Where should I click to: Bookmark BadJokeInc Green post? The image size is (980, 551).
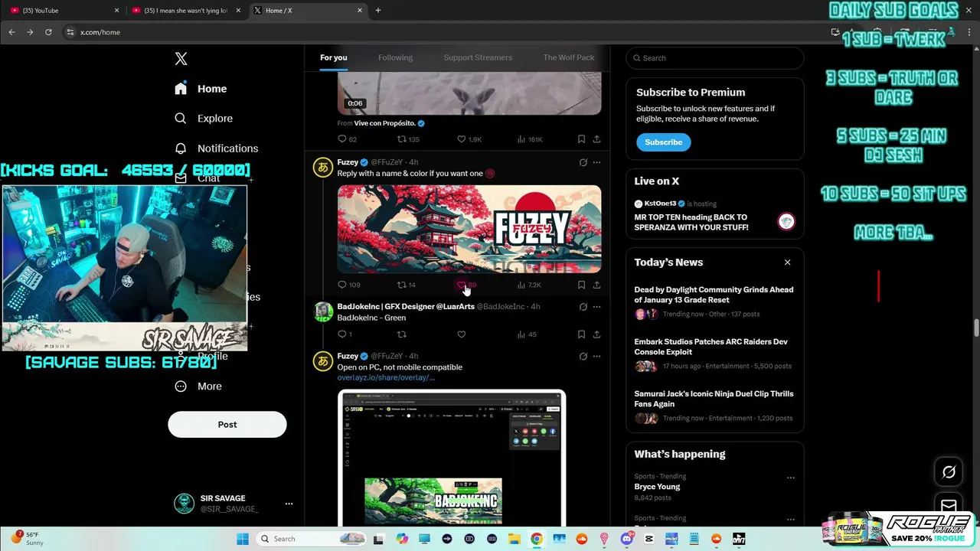tap(581, 334)
